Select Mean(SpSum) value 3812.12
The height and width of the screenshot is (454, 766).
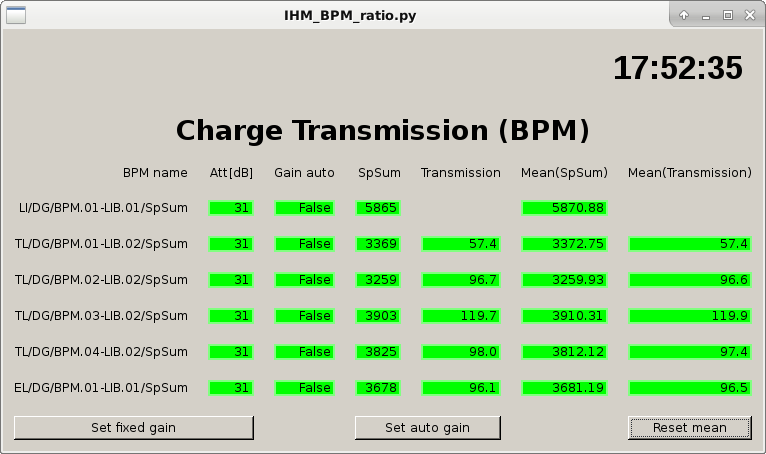565,352
